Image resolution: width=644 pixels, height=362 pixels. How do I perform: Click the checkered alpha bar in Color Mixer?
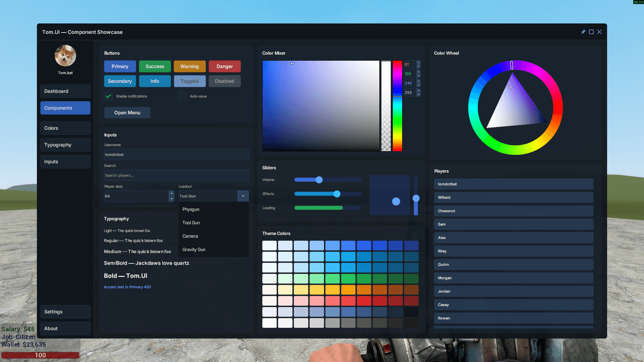click(x=386, y=106)
